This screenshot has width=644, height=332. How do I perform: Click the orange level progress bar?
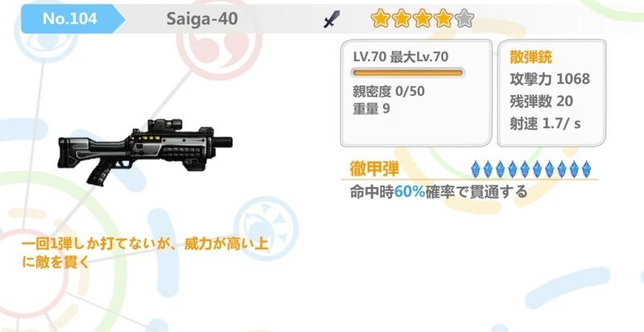coord(407,73)
